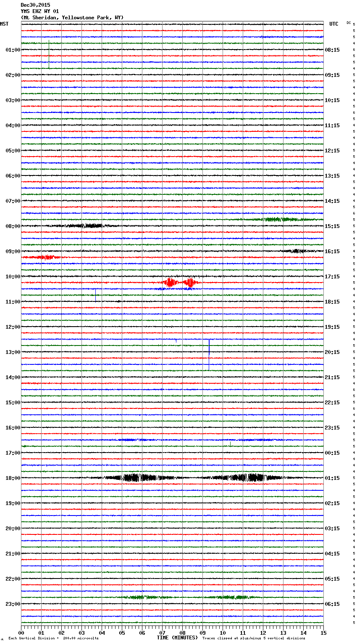This screenshot has width=357, height=644.
Task: Click the '(Mt Sheridan, Yellowstone Park, WY)' title
Action: click(72, 18)
